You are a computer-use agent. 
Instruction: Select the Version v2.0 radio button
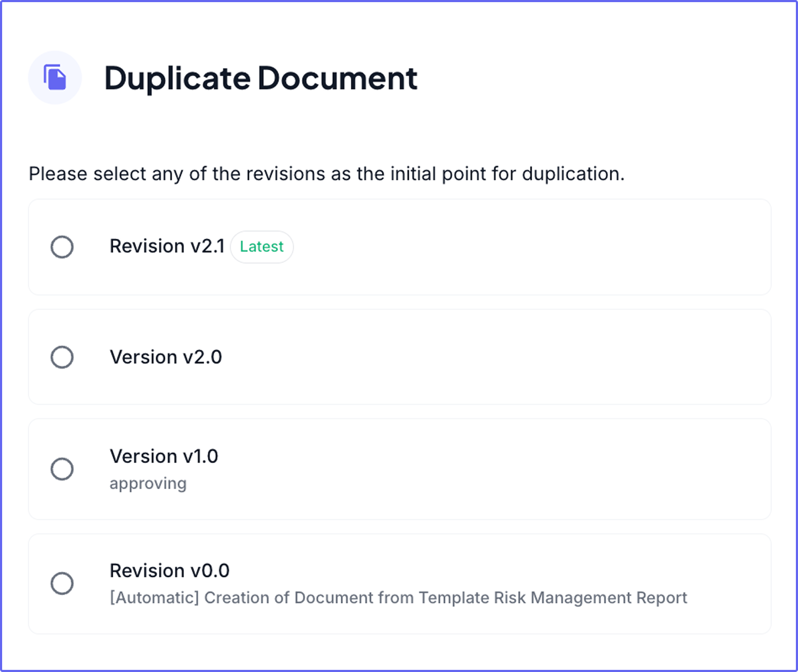click(x=62, y=357)
